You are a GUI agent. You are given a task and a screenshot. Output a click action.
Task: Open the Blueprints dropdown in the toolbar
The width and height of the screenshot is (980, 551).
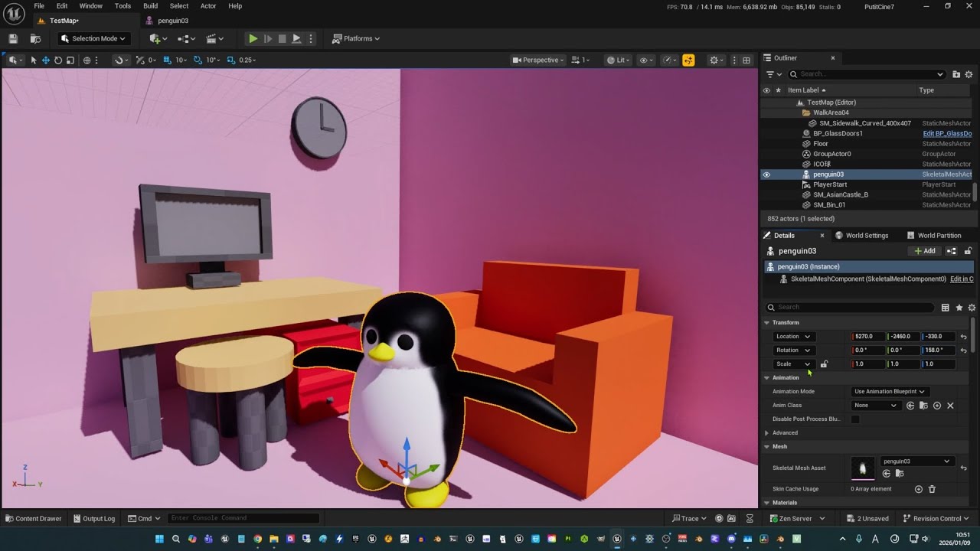187,38
